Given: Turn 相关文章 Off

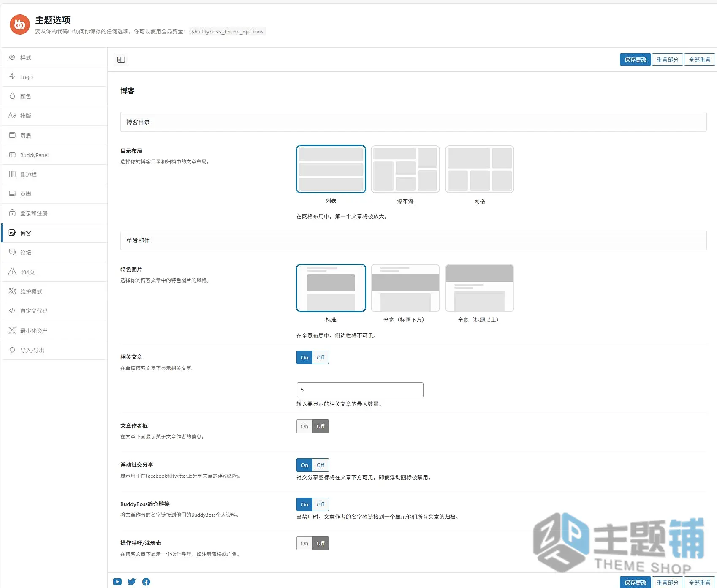Looking at the screenshot, I should 320,357.
